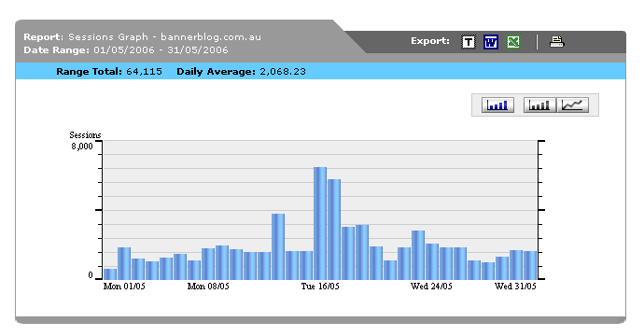Click the date range 01/05/2006 - 31/05/2006
The image size is (644, 336).
click(161, 50)
